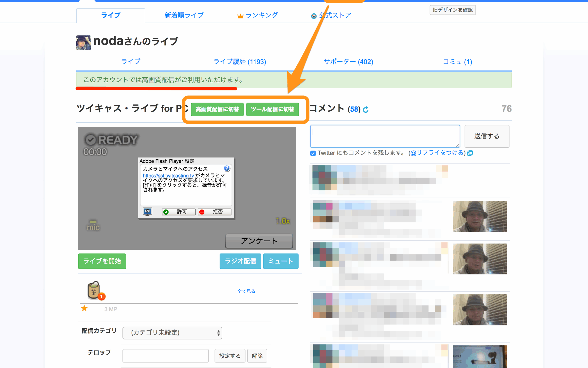The image size is (588, 368).
Task: Click the Flash privacy monitor icon
Action: pos(147,212)
